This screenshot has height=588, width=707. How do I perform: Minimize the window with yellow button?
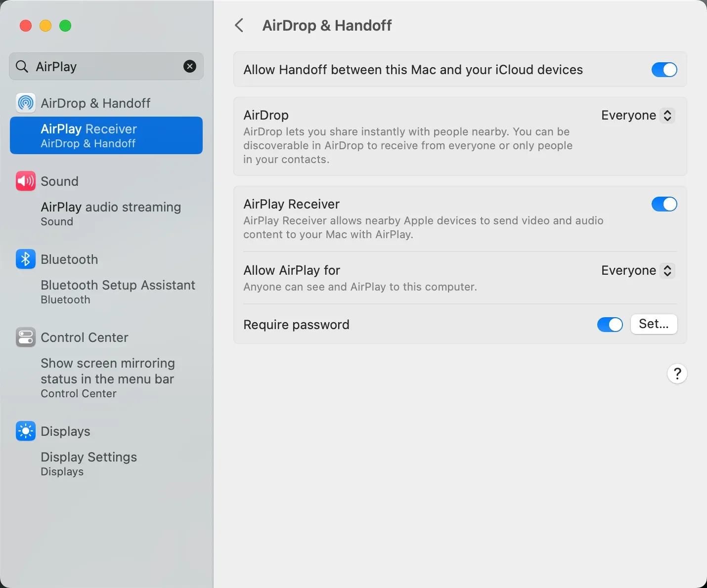[45, 26]
